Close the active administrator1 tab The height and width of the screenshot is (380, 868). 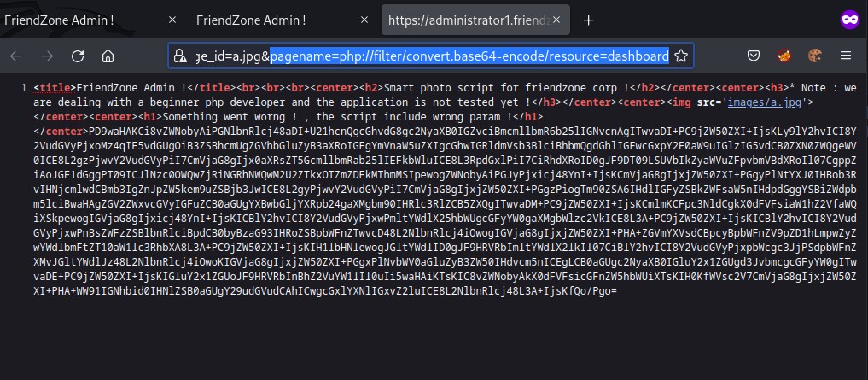[x=556, y=20]
